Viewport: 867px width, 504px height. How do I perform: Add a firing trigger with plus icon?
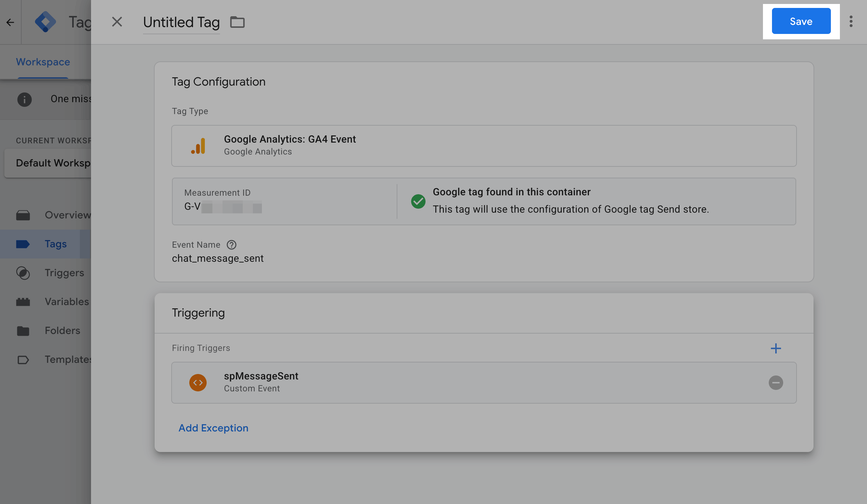tap(776, 348)
